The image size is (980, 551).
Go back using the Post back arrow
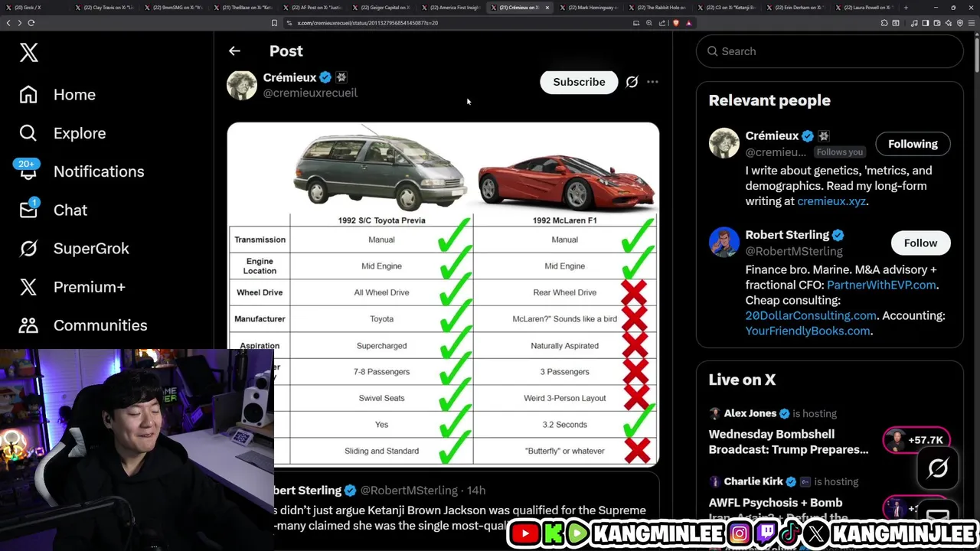pyautogui.click(x=234, y=51)
